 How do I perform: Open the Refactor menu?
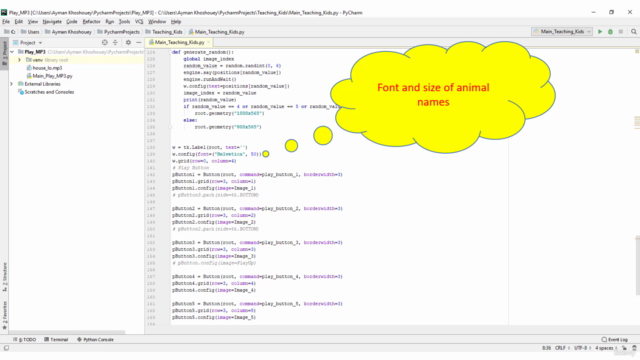91,22
